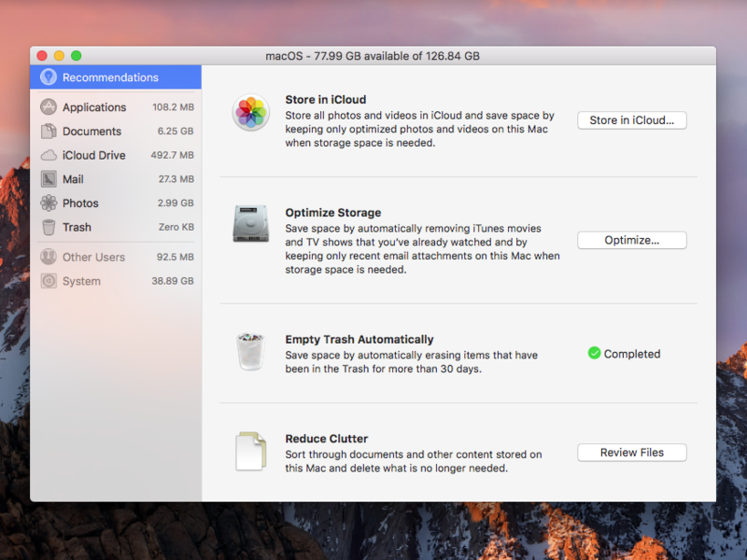Image resolution: width=747 pixels, height=560 pixels.
Task: Select Photos in the sidebar
Action: 118,203
